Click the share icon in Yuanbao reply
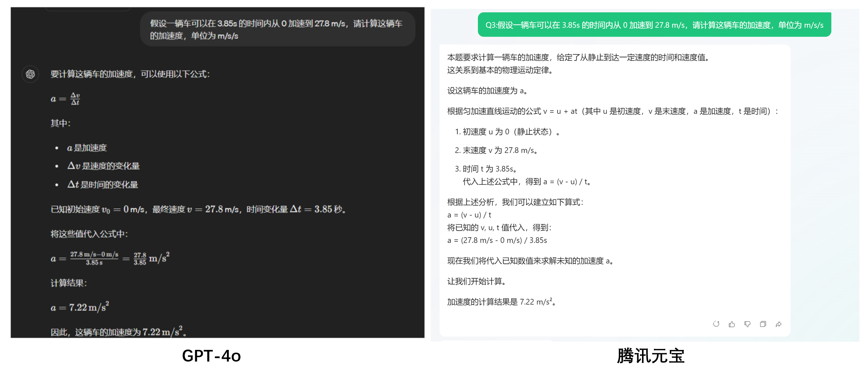The height and width of the screenshot is (378, 868). [x=779, y=324]
